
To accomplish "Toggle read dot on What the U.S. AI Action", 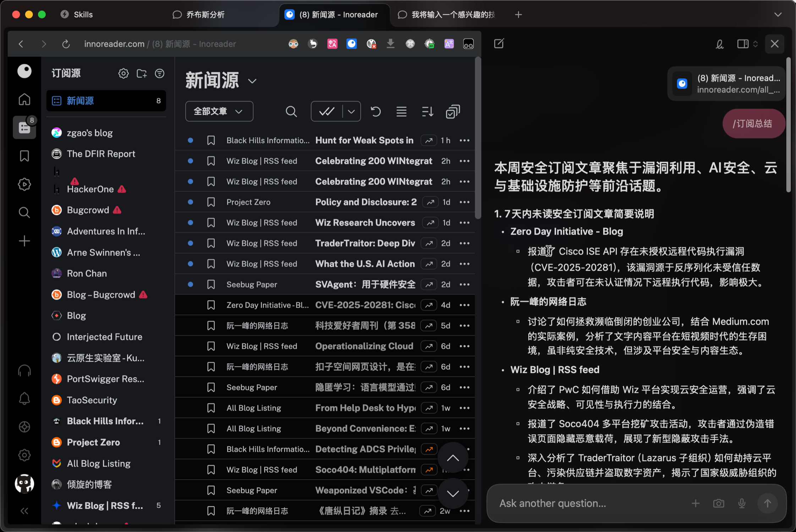I will 191,264.
